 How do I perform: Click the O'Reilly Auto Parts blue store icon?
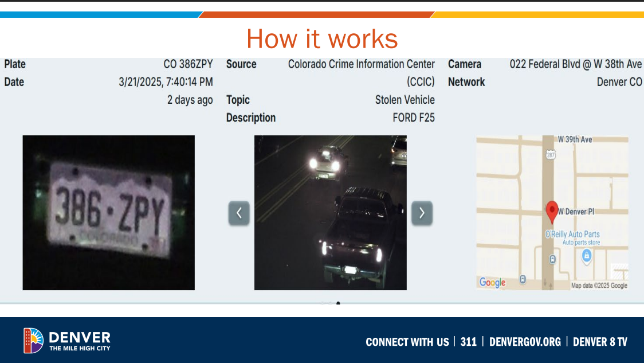pos(587,256)
